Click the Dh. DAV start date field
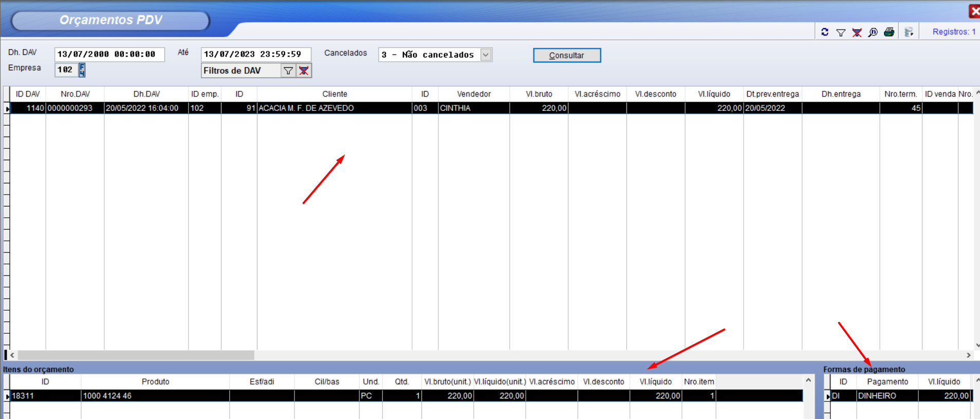The width and height of the screenshot is (980, 419). click(x=109, y=54)
